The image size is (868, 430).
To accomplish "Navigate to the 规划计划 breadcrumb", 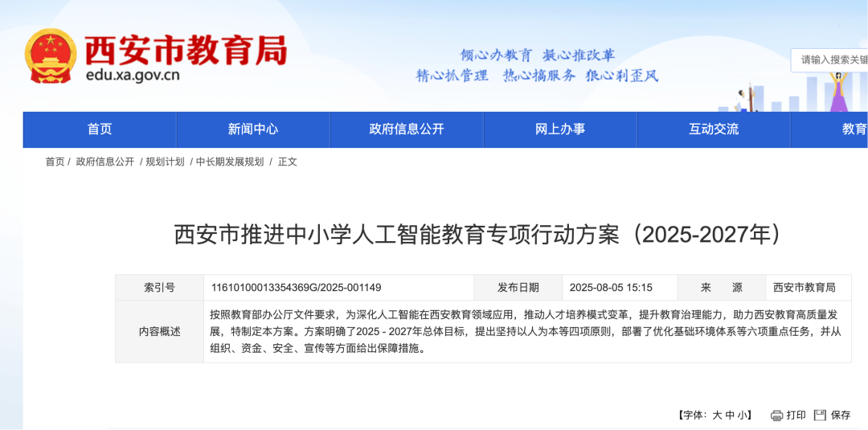I will [165, 162].
